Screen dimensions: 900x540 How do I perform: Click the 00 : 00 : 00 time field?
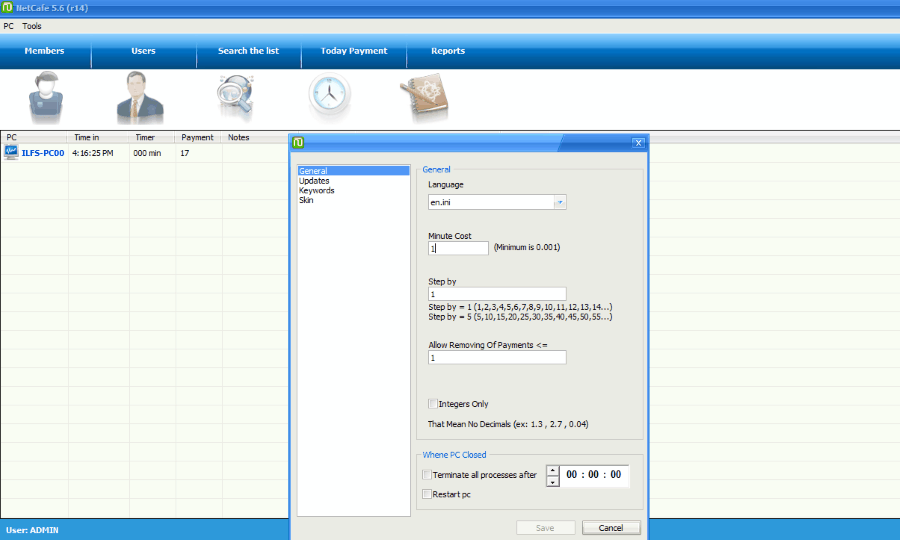tap(594, 475)
